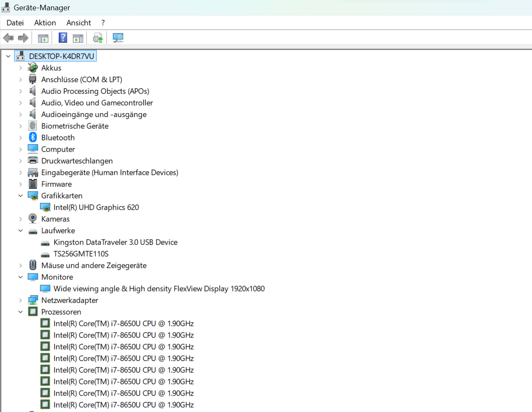The height and width of the screenshot is (412, 532).
Task: Select the Monitore category label
Action: 57,277
